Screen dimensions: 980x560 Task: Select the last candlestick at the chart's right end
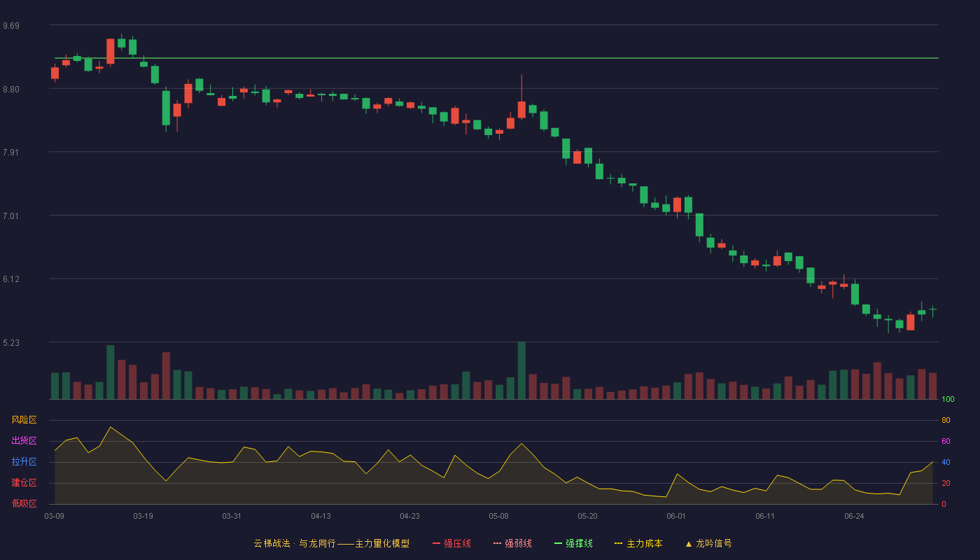click(932, 309)
